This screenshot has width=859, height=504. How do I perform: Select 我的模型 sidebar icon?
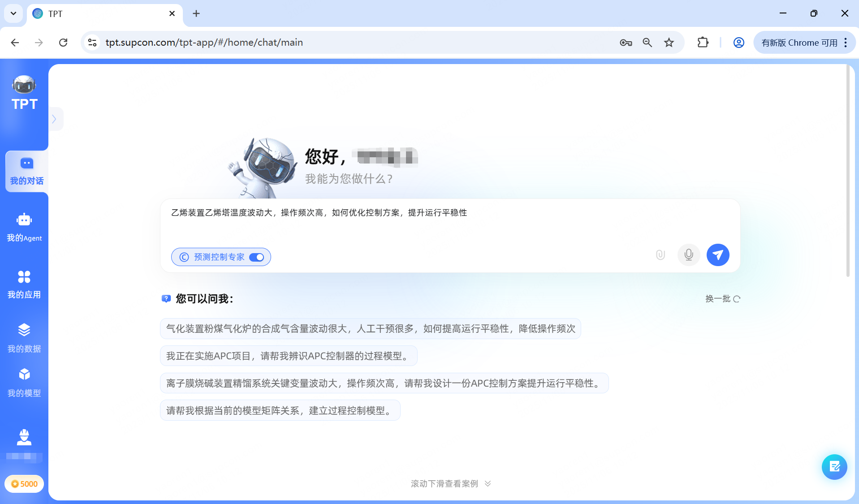coord(24,382)
